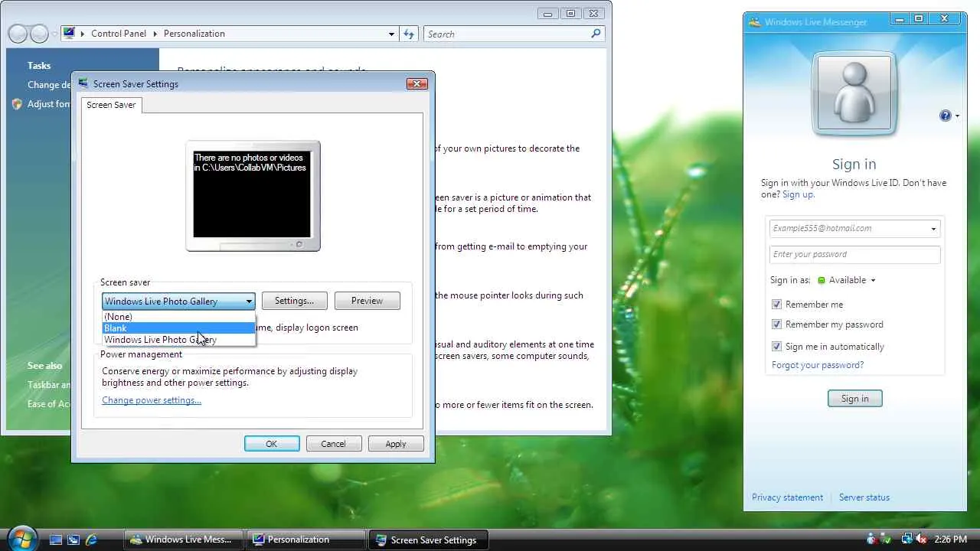Select (None) from the screen saver list
The image size is (980, 551).
coord(178,317)
